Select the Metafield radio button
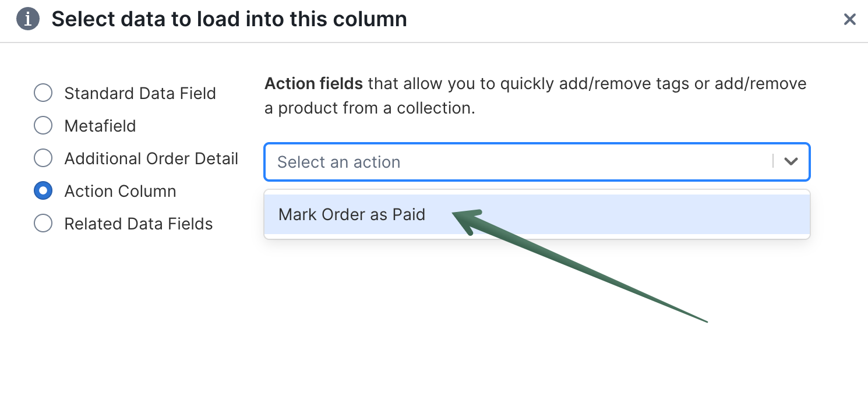The height and width of the screenshot is (396, 868). pyautogui.click(x=43, y=125)
